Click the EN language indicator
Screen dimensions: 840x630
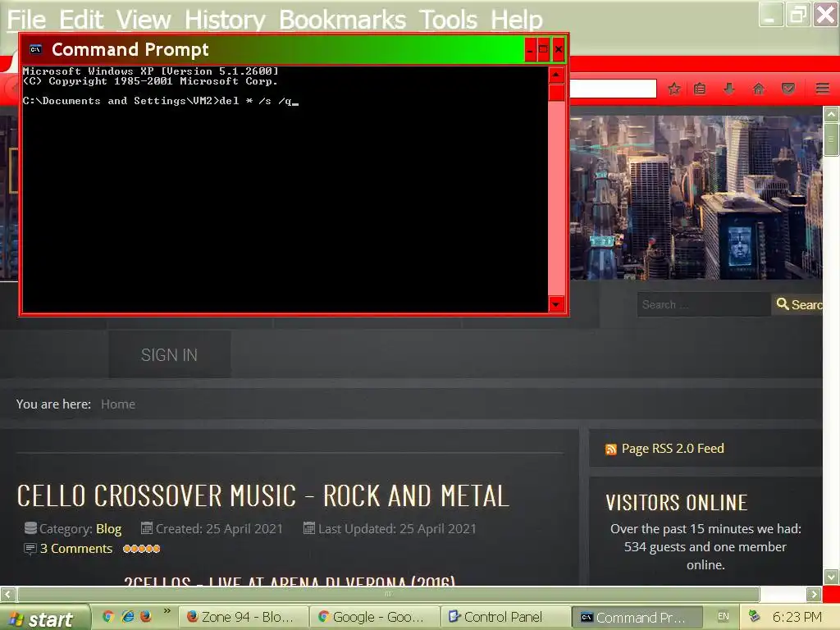724,617
